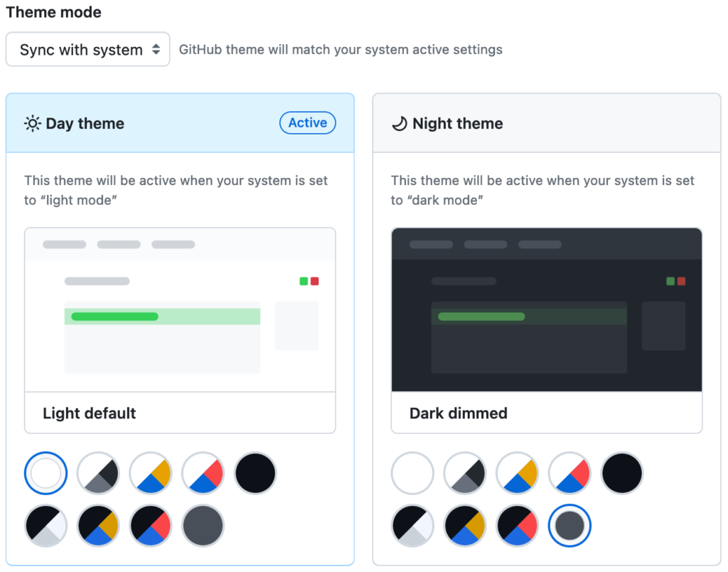
Task: Select the gray Dark dimmed swatch for Day theme
Action: 203,526
